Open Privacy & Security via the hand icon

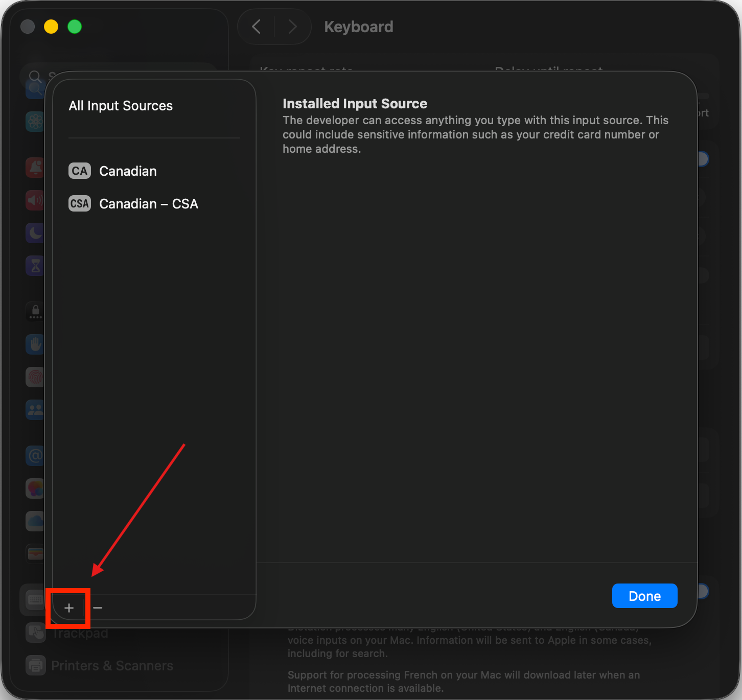pyautogui.click(x=35, y=344)
